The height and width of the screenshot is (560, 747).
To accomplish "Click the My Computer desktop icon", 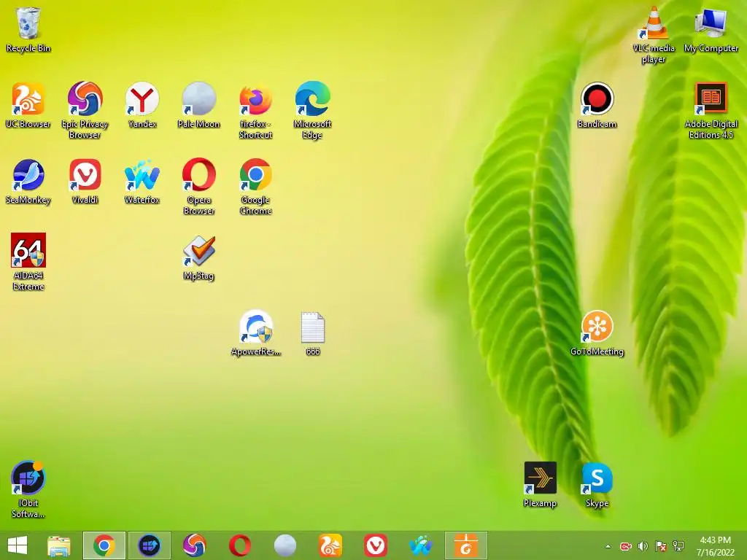I will coord(711,29).
